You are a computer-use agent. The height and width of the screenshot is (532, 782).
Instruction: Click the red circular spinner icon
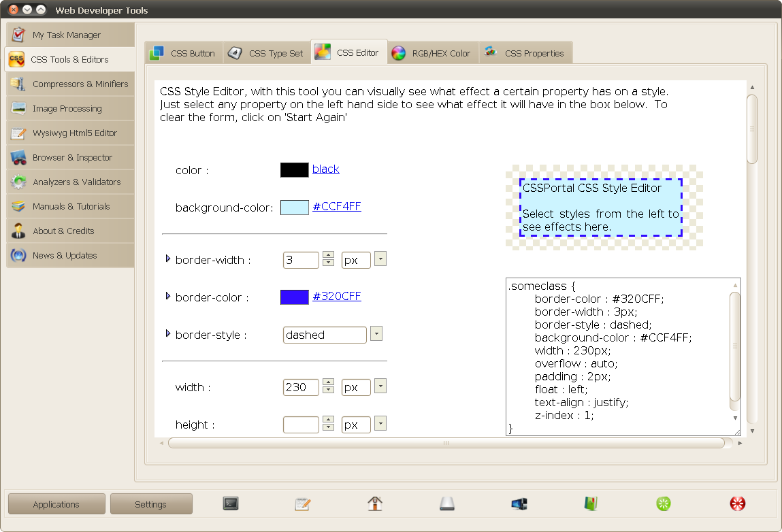point(738,504)
